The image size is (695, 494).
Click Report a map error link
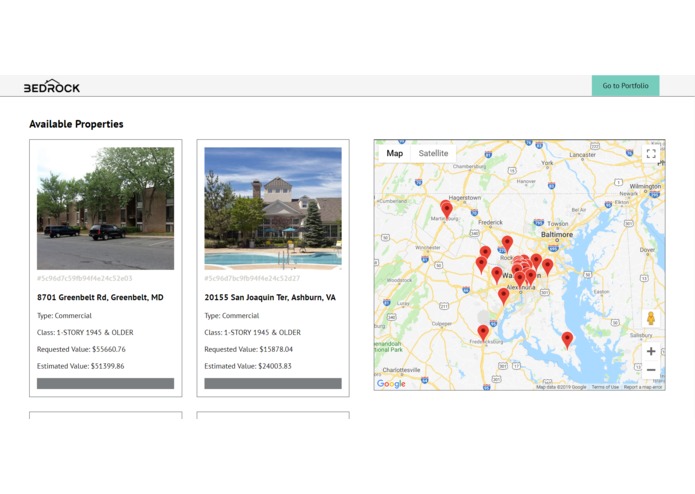click(x=643, y=387)
